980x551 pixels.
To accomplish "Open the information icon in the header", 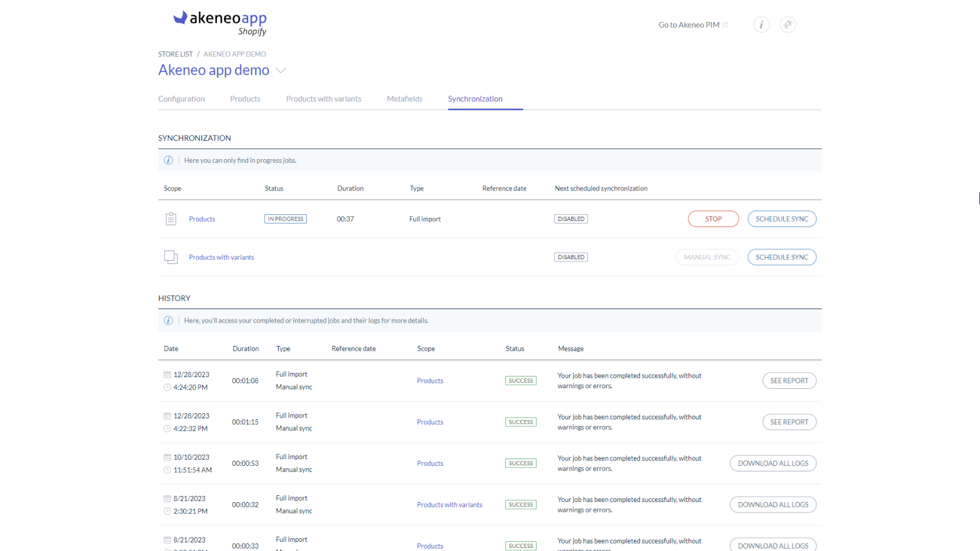I will click(761, 24).
